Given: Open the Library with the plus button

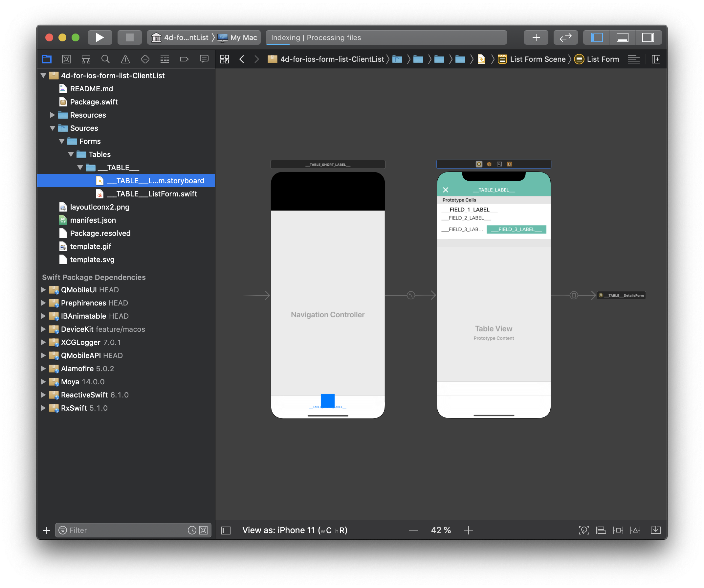Looking at the screenshot, I should pyautogui.click(x=536, y=37).
